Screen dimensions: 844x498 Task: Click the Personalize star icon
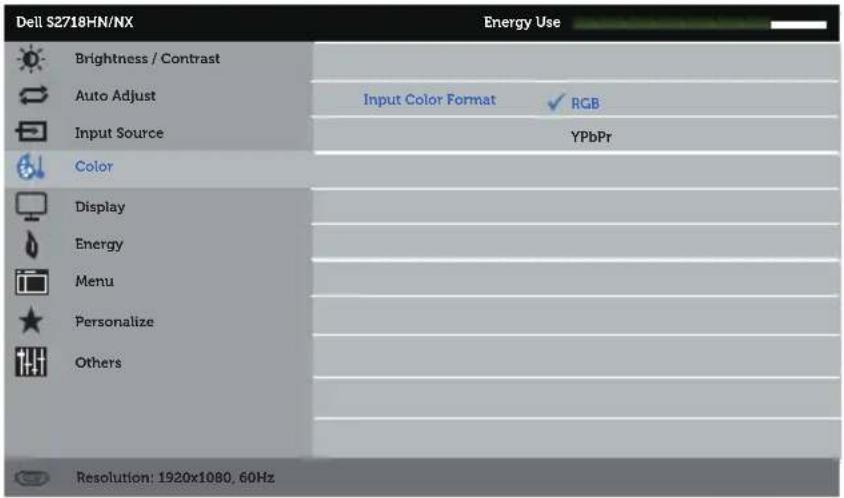point(31,320)
